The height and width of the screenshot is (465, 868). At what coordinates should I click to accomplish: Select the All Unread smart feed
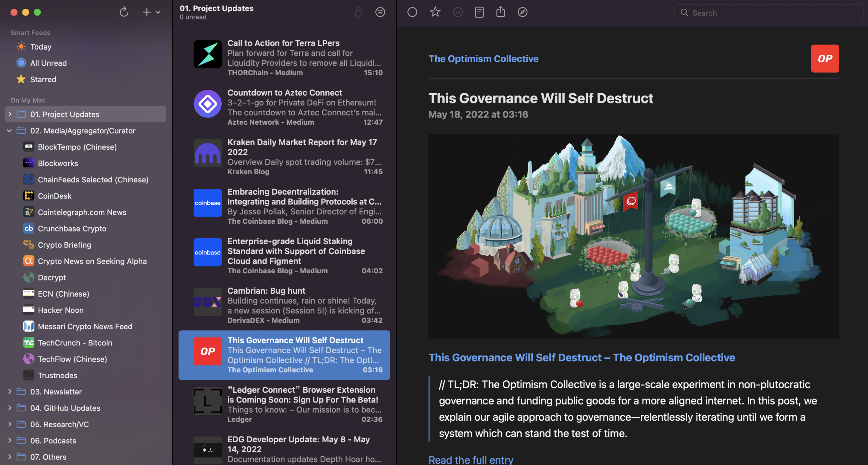[x=49, y=63]
